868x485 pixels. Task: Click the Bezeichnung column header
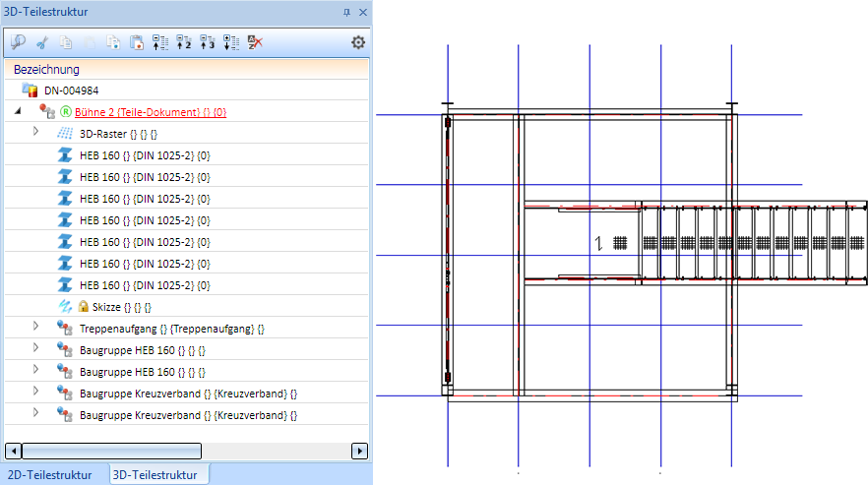tap(47, 70)
